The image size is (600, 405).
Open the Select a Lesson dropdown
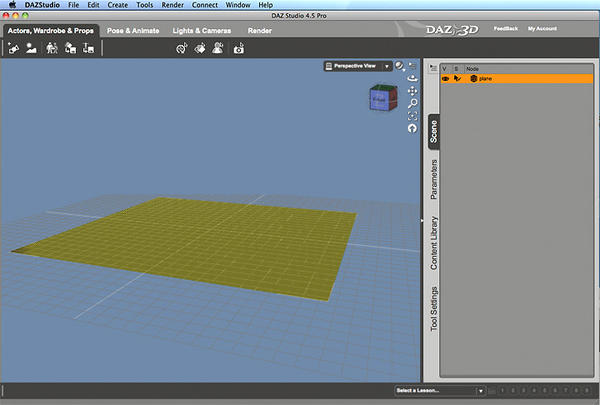coord(440,390)
